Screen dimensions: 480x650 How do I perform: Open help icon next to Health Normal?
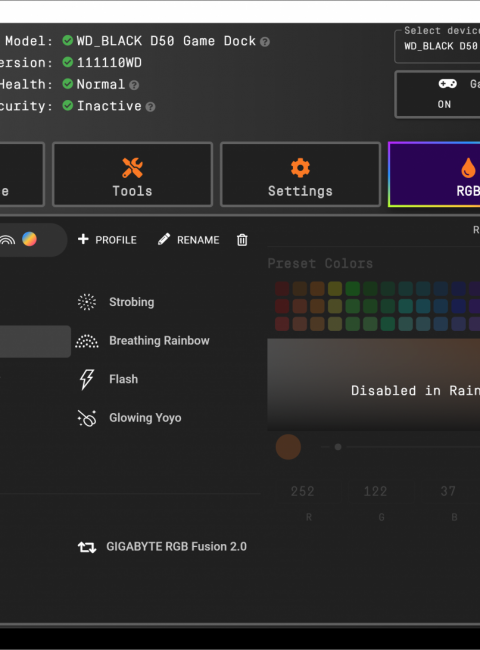(134, 85)
